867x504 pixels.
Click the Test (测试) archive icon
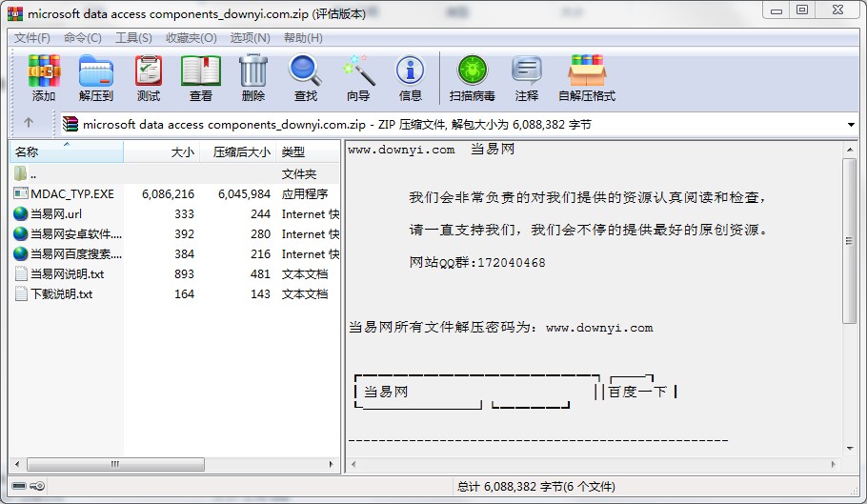pos(149,71)
